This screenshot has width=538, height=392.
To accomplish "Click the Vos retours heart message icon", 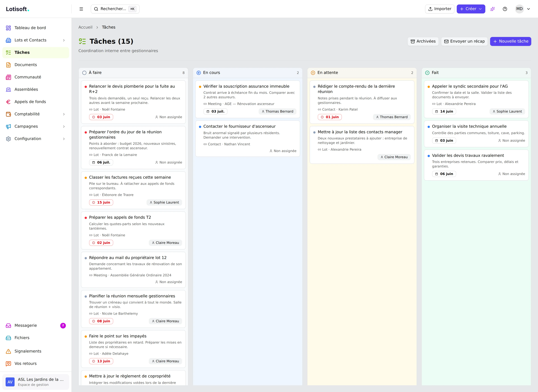I will click(x=8, y=364).
